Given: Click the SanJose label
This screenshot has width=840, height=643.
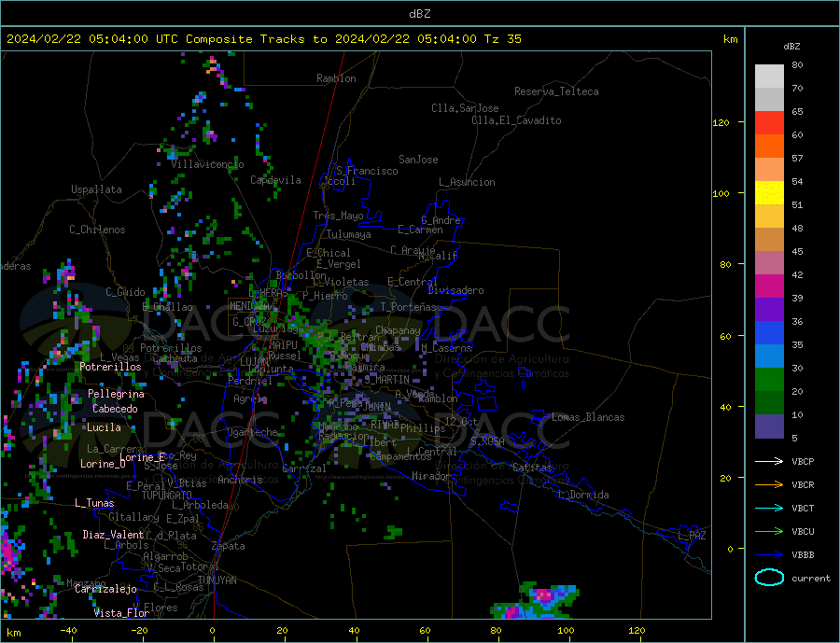Looking at the screenshot, I should 418,160.
